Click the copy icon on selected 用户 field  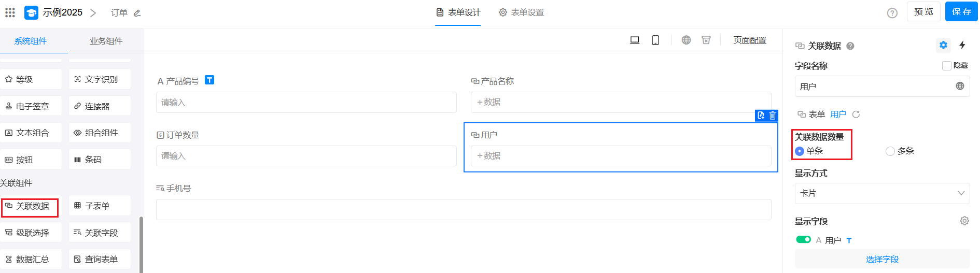761,116
